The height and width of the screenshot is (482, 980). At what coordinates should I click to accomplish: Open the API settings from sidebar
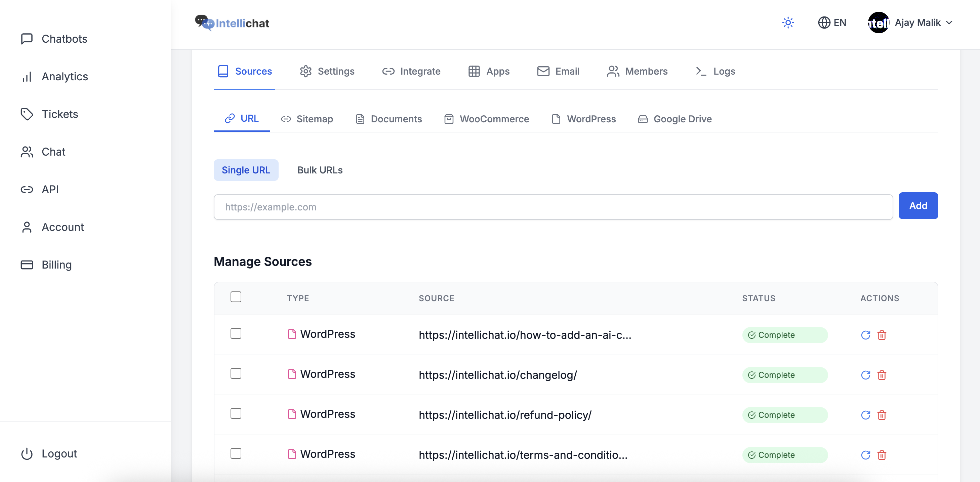pos(50,189)
